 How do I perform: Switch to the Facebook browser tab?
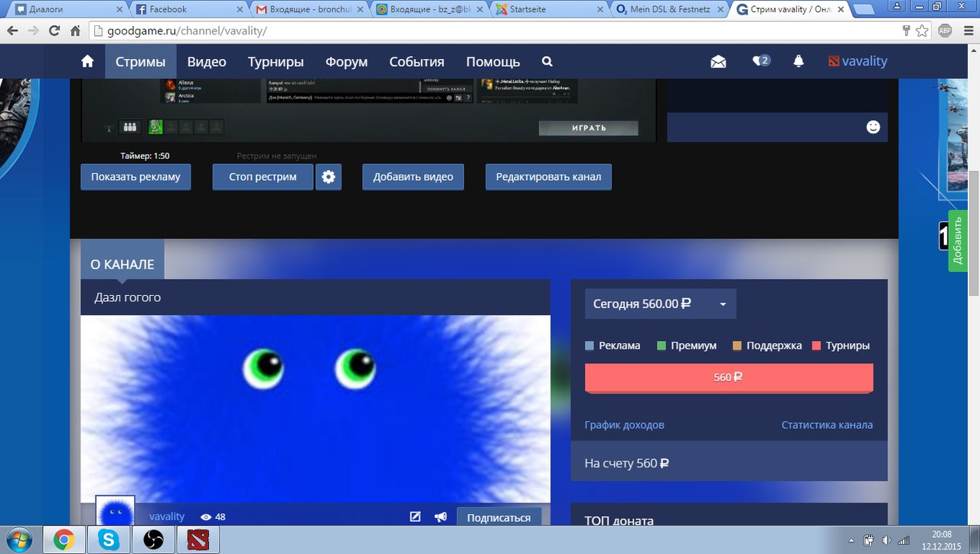pyautogui.click(x=188, y=9)
